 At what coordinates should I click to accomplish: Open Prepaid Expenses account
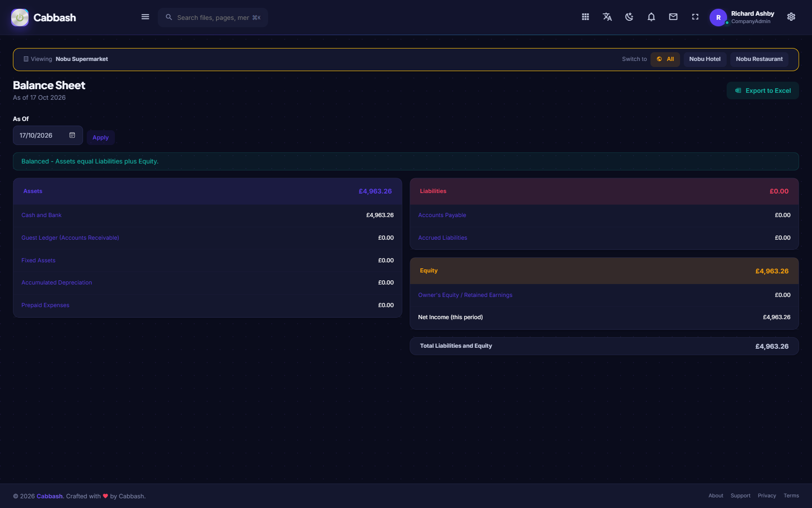[45, 305]
